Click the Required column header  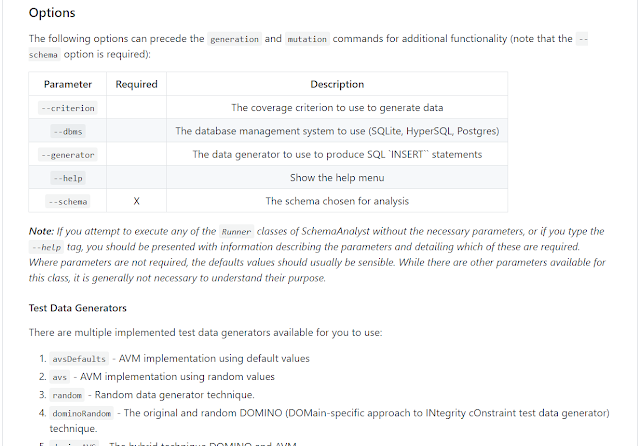136,85
